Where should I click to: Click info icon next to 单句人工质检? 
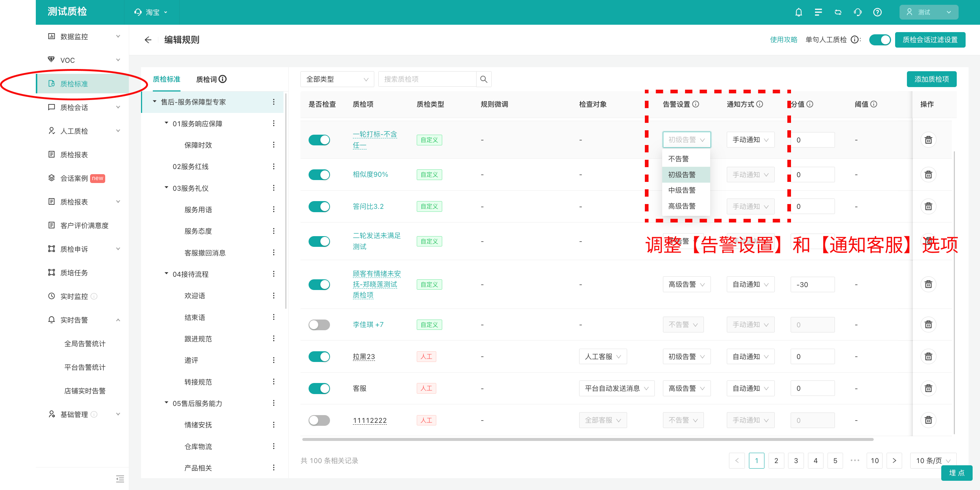(x=855, y=40)
